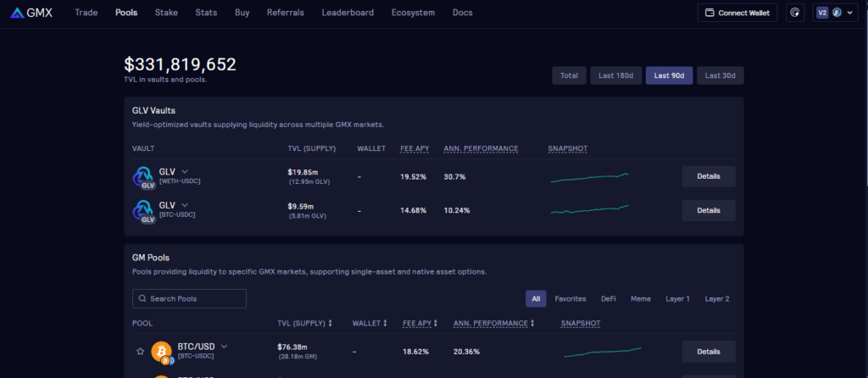
Task: Open the Stake nav item
Action: pyautogui.click(x=167, y=13)
